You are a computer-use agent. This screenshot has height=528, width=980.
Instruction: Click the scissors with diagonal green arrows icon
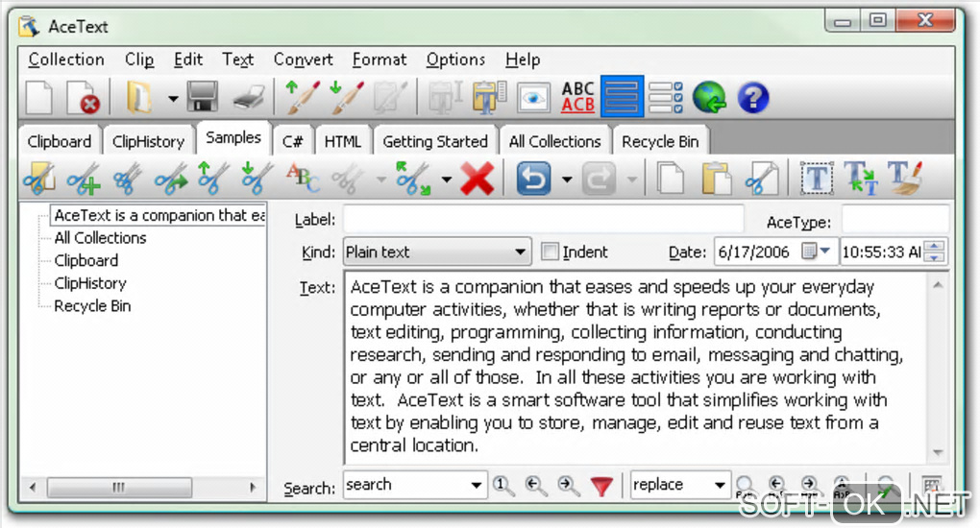click(x=413, y=179)
